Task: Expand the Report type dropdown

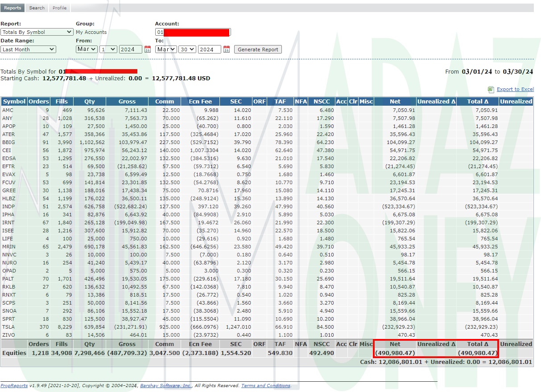Action: [37, 32]
